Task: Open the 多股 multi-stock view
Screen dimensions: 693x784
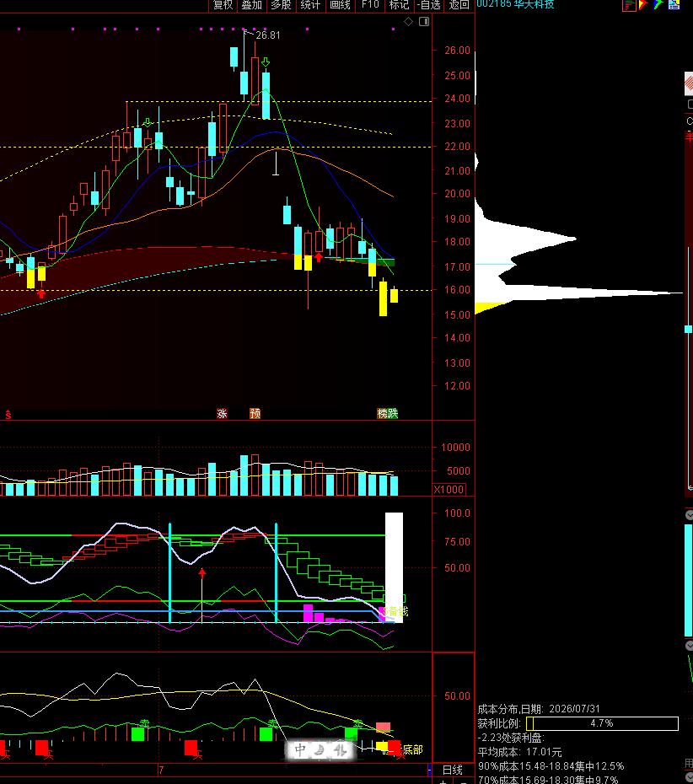Action: click(x=281, y=5)
